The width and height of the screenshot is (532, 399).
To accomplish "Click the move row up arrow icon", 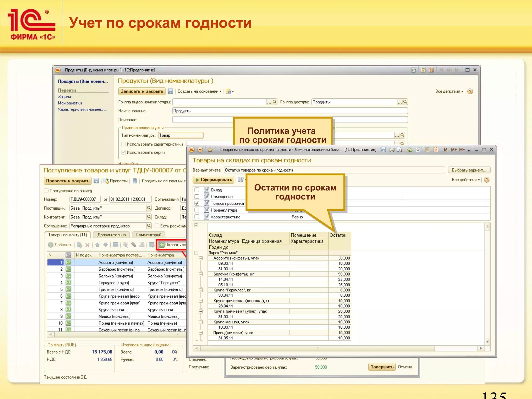I will point(97,245).
